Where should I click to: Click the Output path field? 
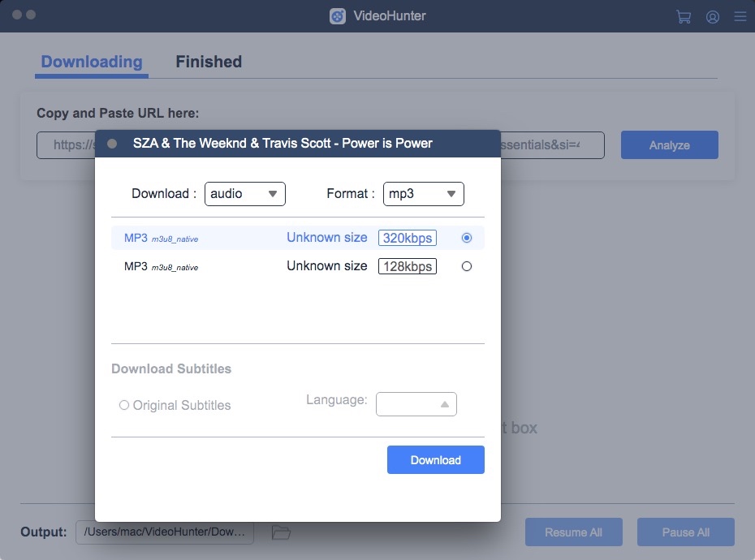click(x=165, y=532)
